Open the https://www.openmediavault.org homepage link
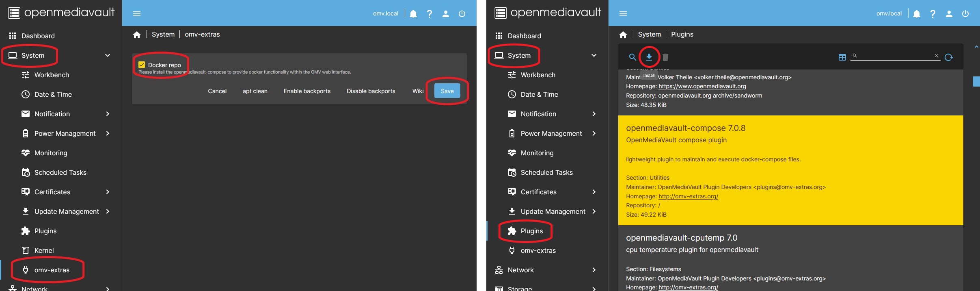The image size is (980, 291). (702, 86)
